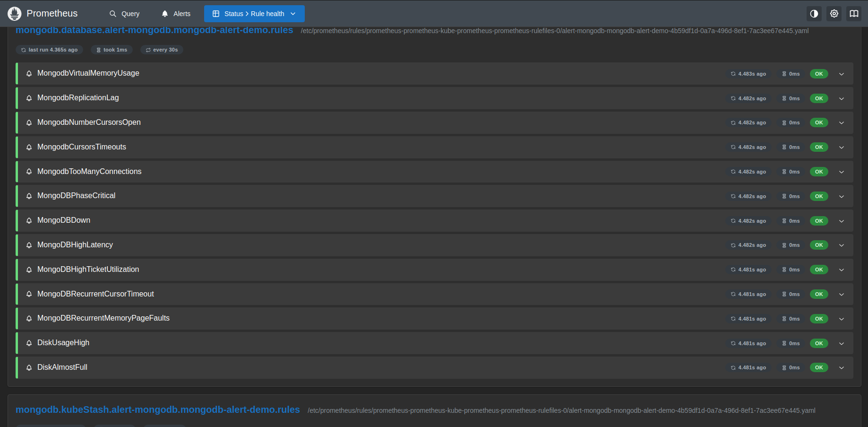Open the settings gear icon

click(834, 14)
